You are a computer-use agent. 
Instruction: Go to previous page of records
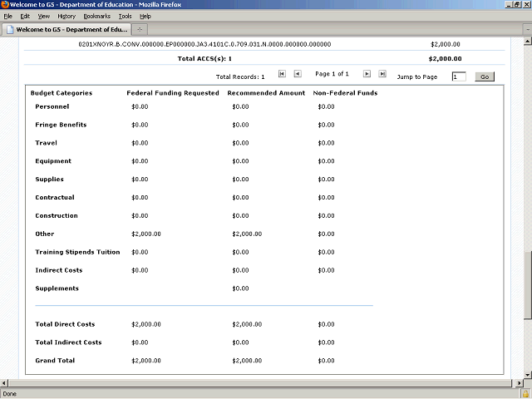pos(298,75)
